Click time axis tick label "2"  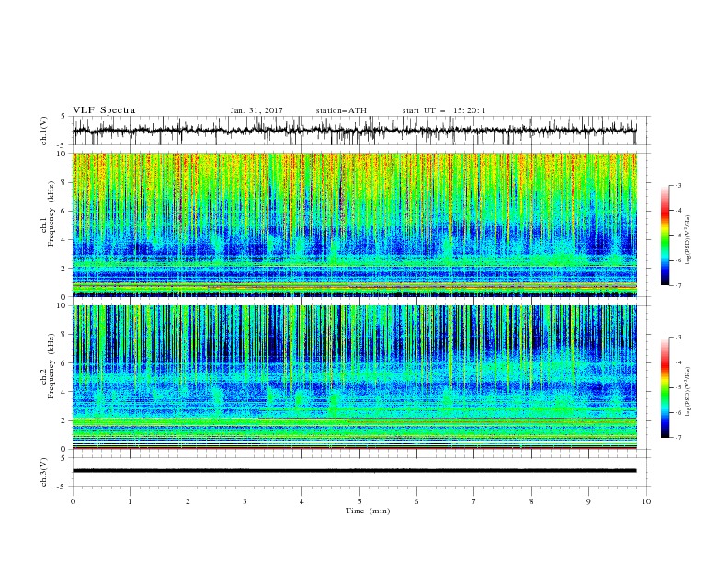188,501
